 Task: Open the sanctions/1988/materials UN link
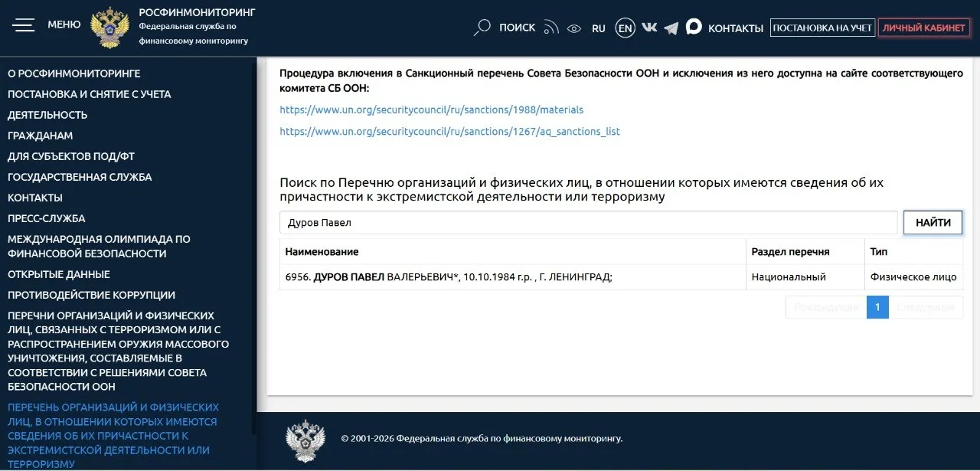[432, 110]
